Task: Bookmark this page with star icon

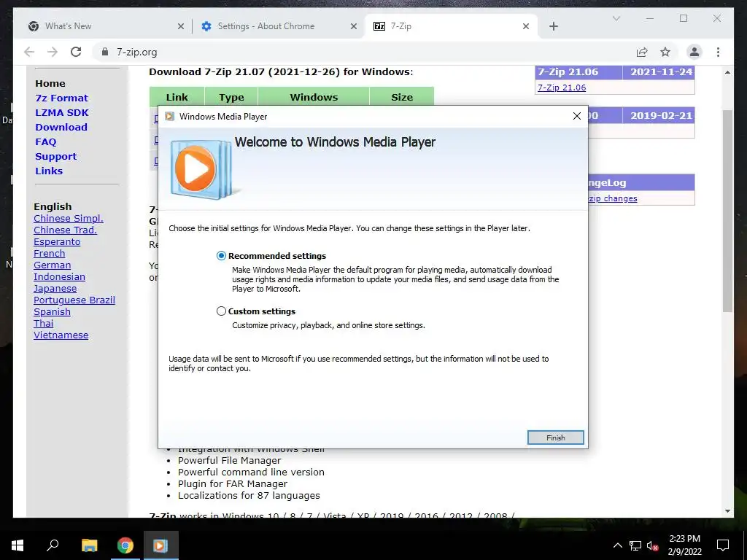Action: pos(665,52)
